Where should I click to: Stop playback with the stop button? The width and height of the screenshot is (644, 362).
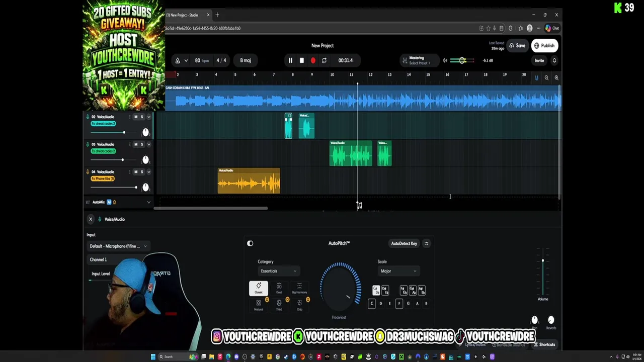(x=301, y=60)
